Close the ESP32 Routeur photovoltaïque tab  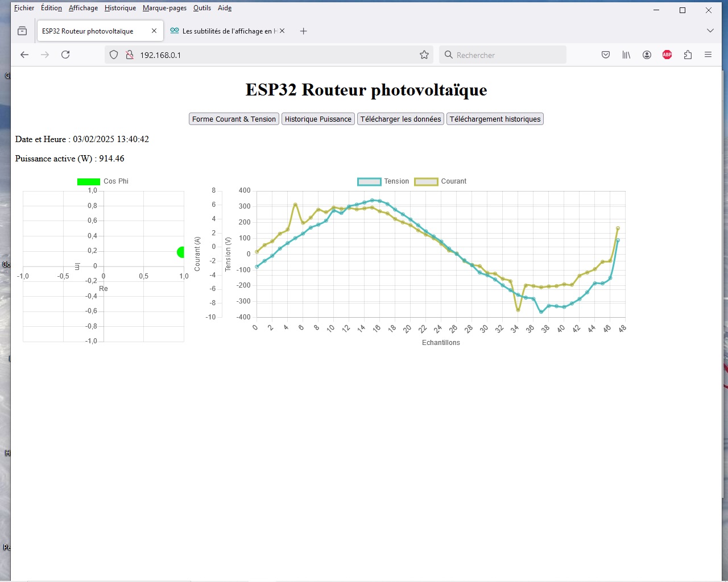pos(154,31)
